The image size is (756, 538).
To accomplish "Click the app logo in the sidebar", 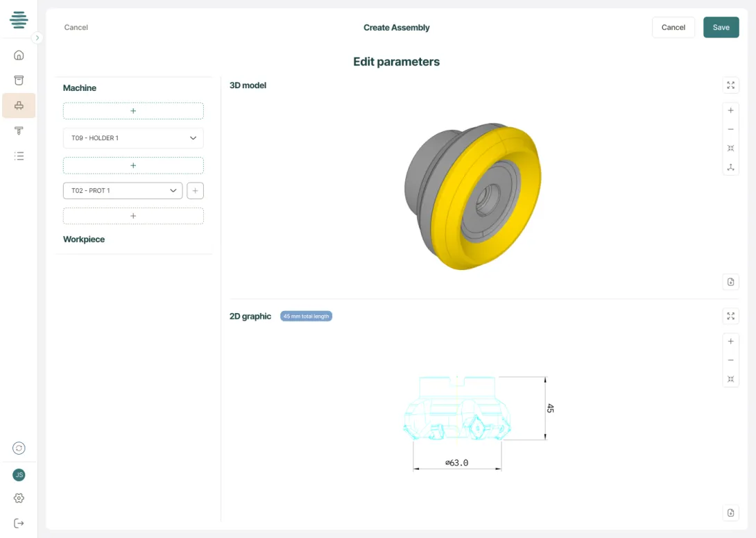I will (19, 19).
